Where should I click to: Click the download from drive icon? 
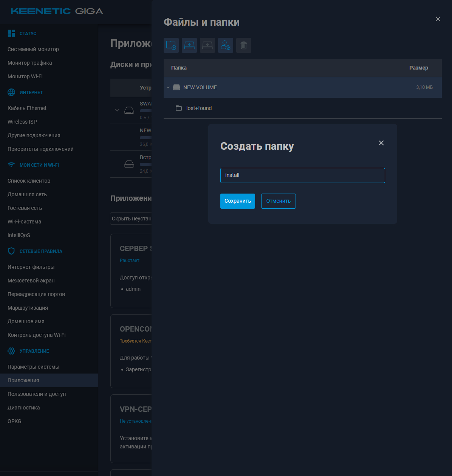pos(207,45)
